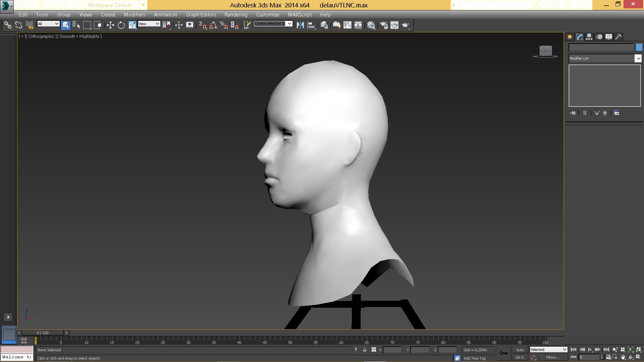Image resolution: width=644 pixels, height=362 pixels.
Task: Open the Graph Editors menu
Action: coord(201,15)
